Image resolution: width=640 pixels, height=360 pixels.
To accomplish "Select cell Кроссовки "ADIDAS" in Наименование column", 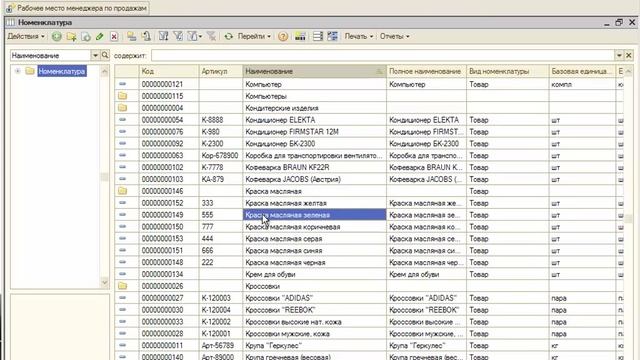I will pos(314,298).
